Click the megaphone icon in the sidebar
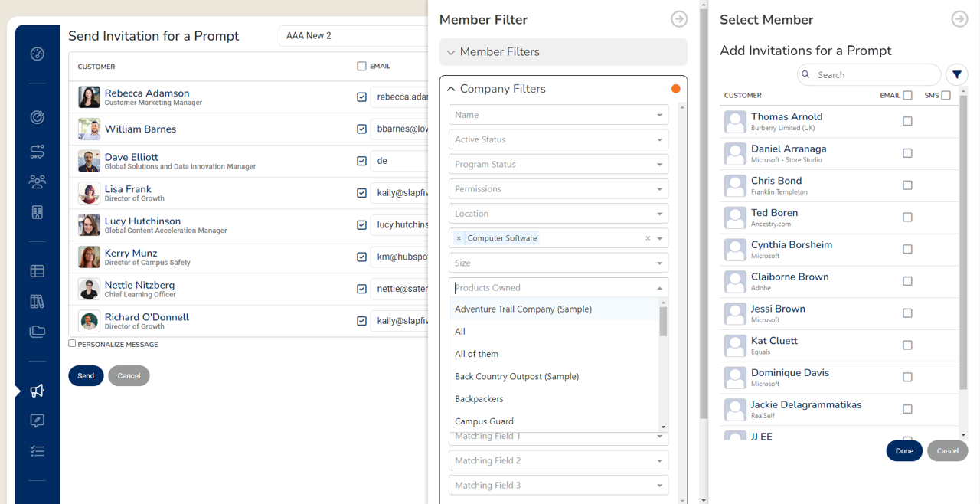The image size is (980, 504). click(37, 391)
